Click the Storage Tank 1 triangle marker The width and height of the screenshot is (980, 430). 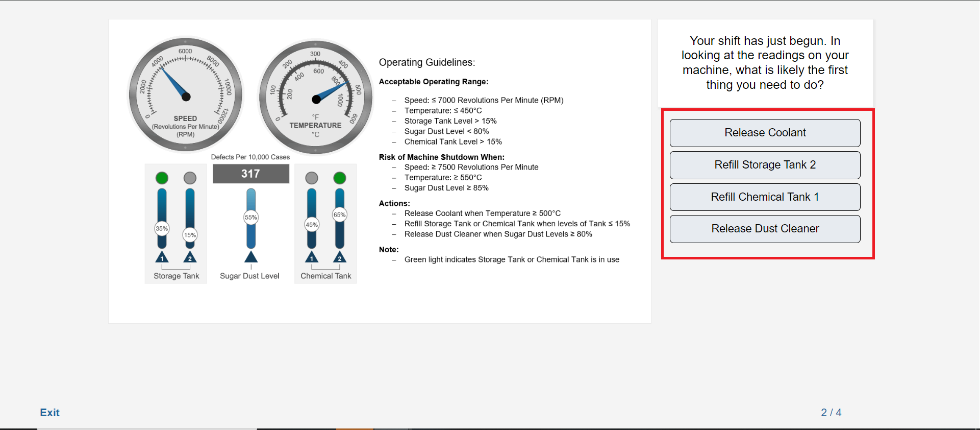[x=162, y=257]
